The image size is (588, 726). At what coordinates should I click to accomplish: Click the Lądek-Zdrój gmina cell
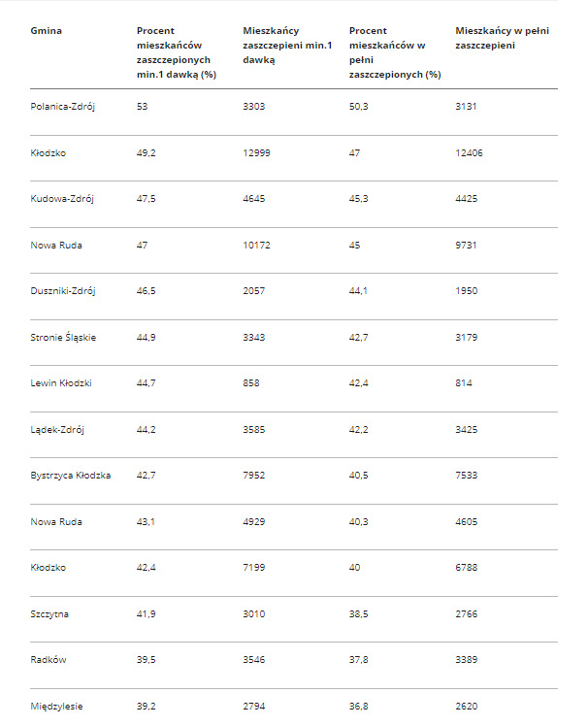(x=57, y=430)
